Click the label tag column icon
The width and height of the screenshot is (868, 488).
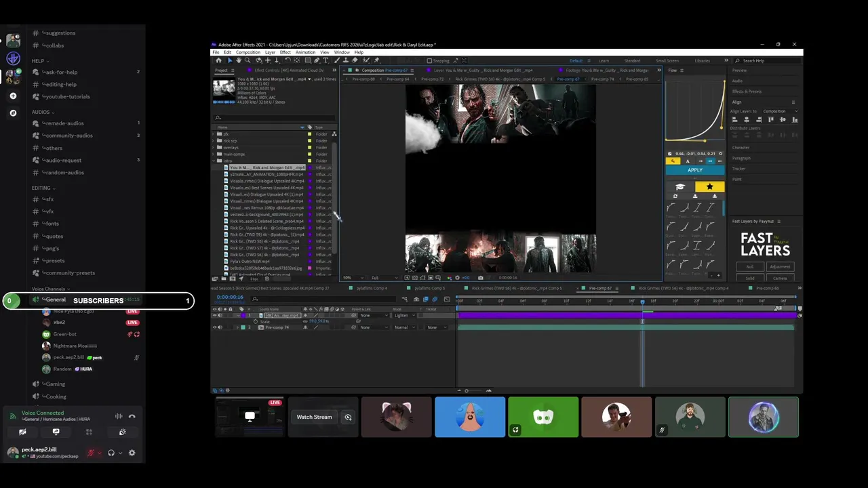[309, 127]
